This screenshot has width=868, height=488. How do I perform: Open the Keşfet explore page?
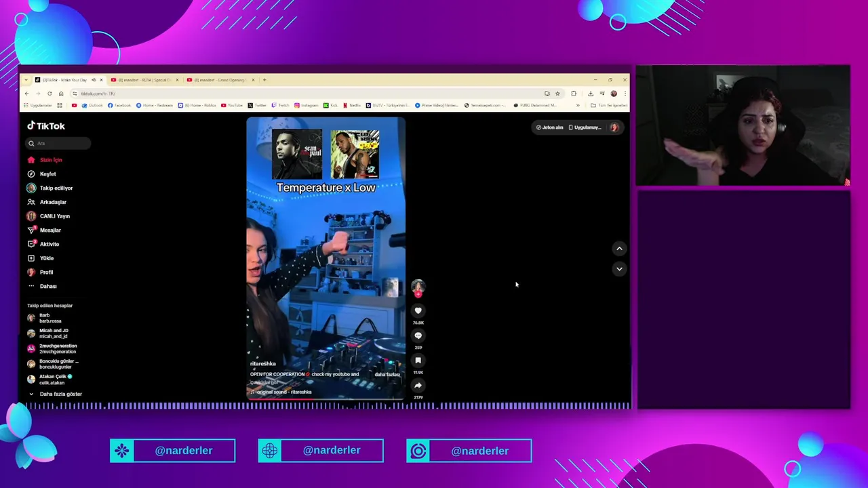[x=42, y=174]
